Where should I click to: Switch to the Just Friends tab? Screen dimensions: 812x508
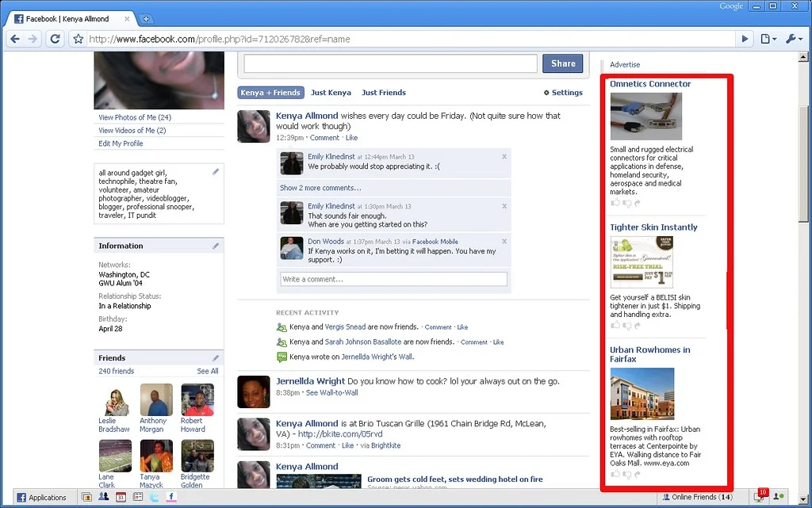[384, 93]
